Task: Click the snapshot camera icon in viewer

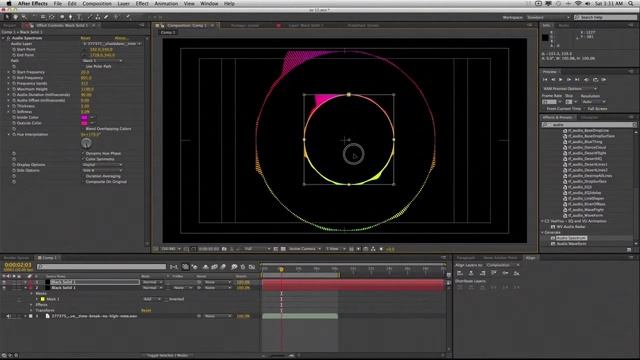Action: (x=224, y=249)
